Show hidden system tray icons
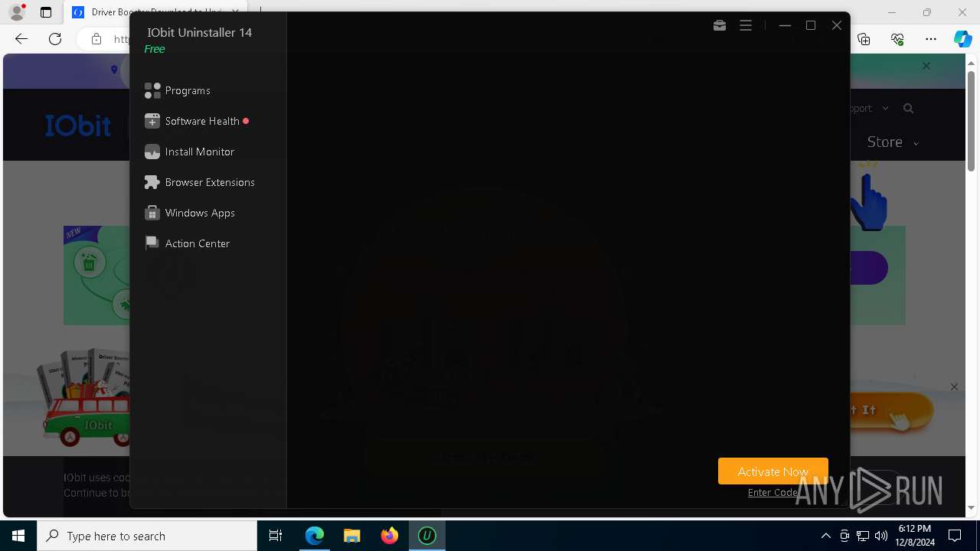 [825, 536]
